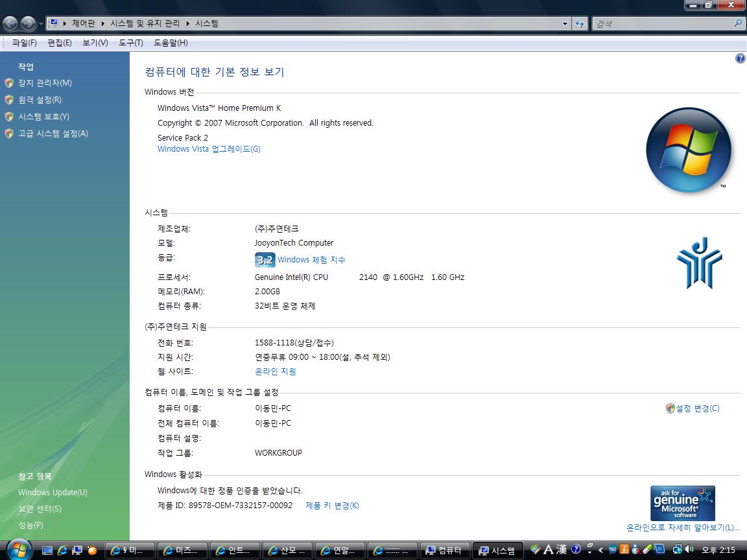Image resolution: width=747 pixels, height=560 pixels.
Task: Click the volume speaker tray icon
Action: pos(689,550)
